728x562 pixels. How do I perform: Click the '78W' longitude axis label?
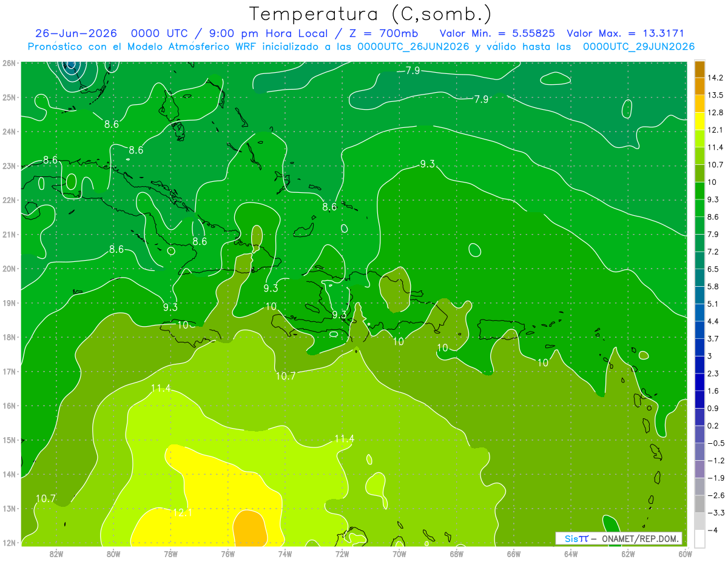coord(170,554)
